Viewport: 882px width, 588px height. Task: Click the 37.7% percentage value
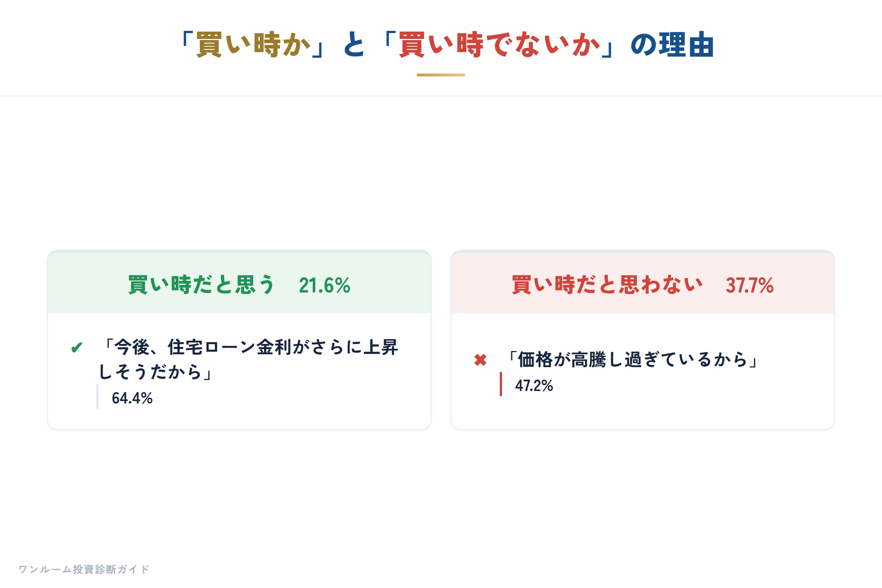[750, 286]
